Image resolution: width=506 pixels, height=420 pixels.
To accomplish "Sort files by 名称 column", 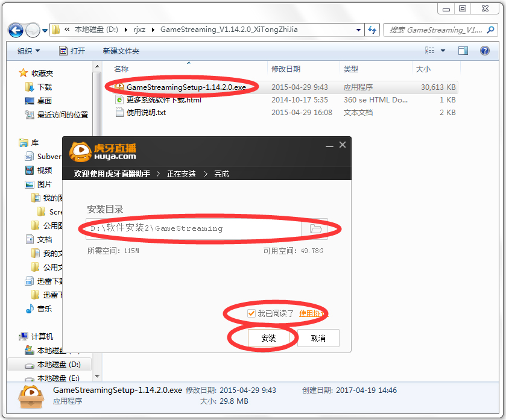I will (x=121, y=69).
